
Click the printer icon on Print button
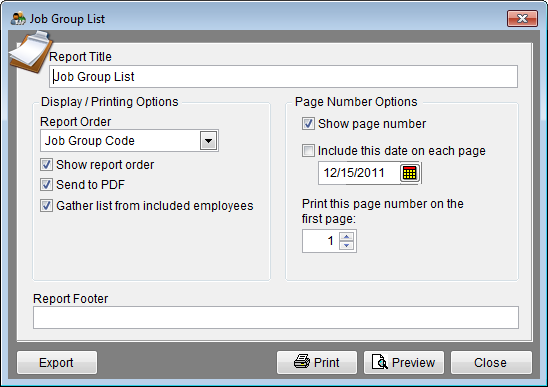[302, 362]
